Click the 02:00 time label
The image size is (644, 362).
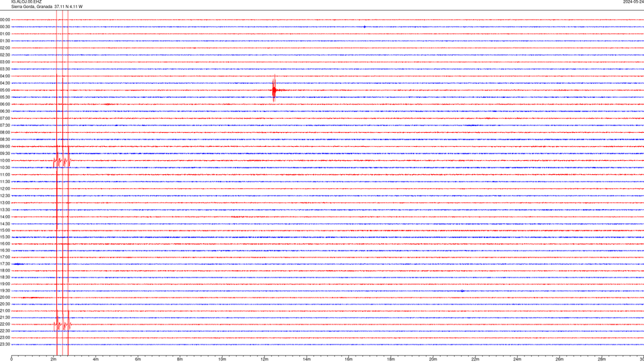(5, 48)
